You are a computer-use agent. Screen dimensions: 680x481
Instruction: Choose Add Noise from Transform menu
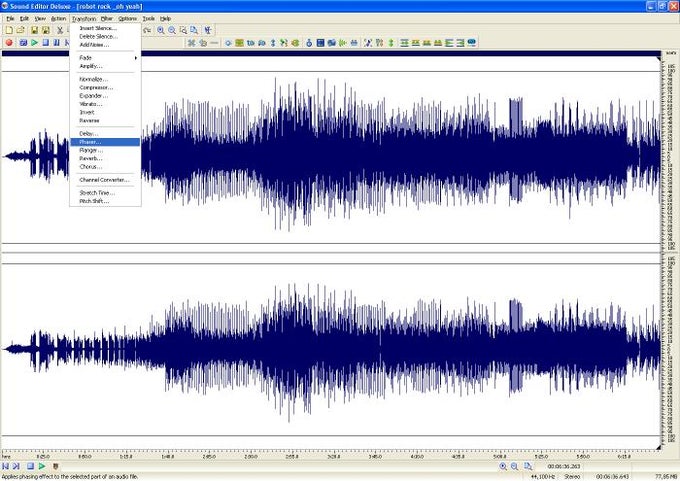pyautogui.click(x=105, y=45)
